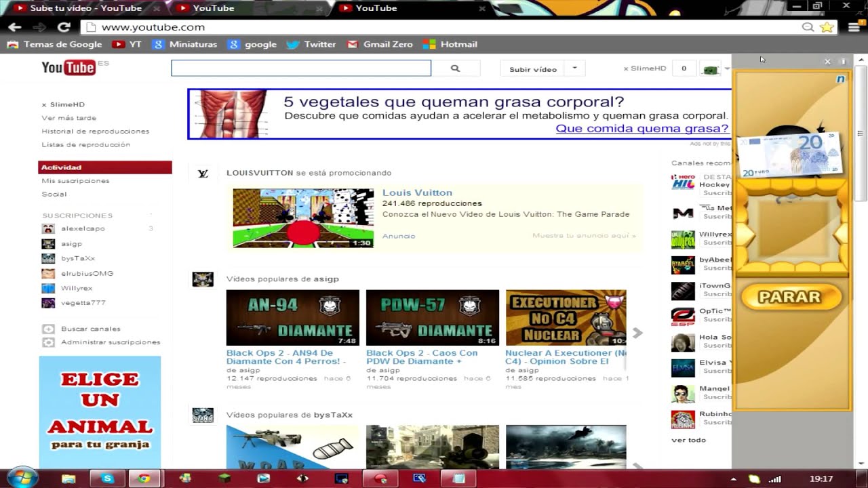Click the Hero Hockey recommended channel icon

pos(683,184)
